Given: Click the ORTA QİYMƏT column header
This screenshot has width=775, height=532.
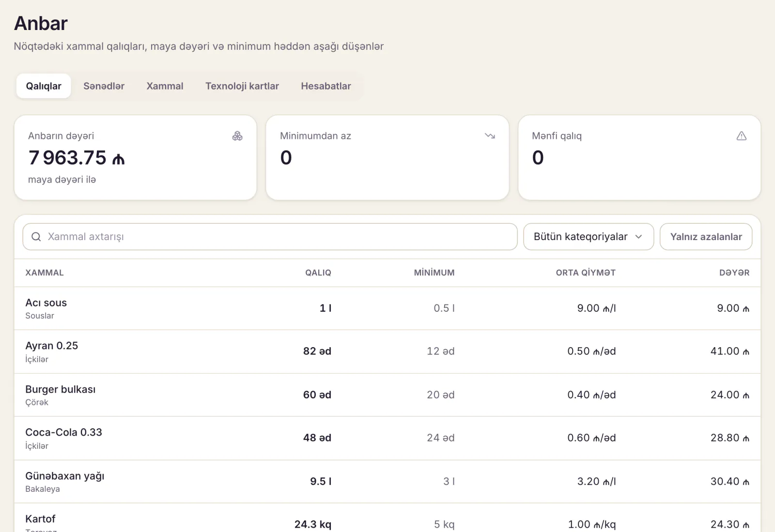Looking at the screenshot, I should pyautogui.click(x=586, y=273).
